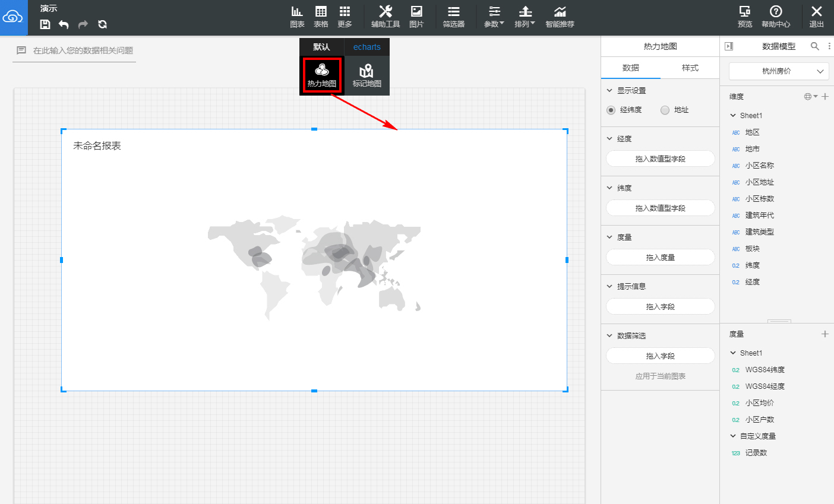Open the 图表 chart menu
The image size is (834, 504).
pyautogui.click(x=297, y=17)
